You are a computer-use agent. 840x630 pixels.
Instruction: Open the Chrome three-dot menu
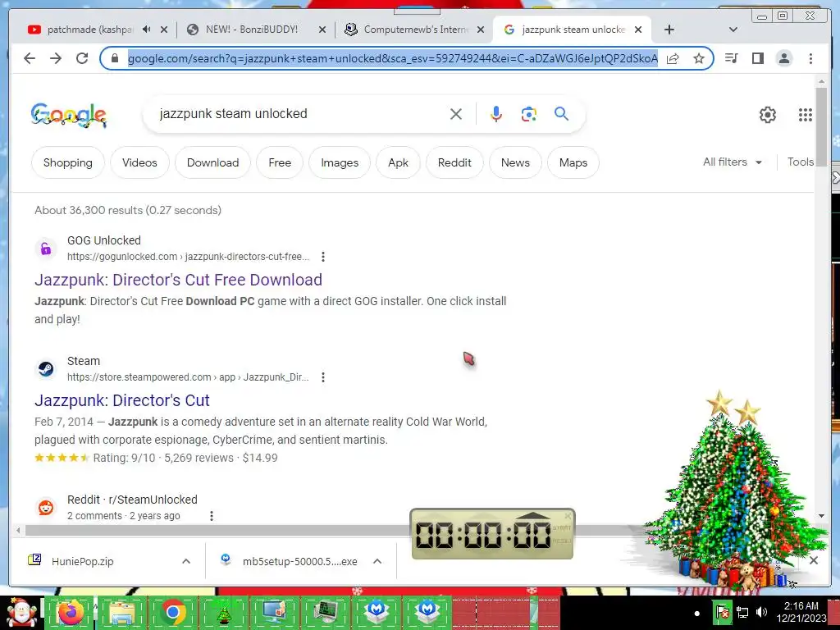[x=810, y=58]
